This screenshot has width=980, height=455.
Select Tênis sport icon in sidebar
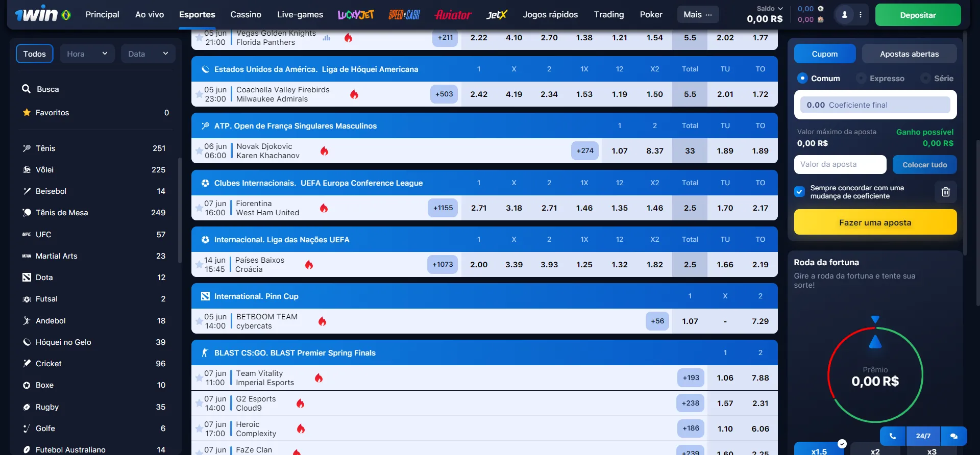27,148
